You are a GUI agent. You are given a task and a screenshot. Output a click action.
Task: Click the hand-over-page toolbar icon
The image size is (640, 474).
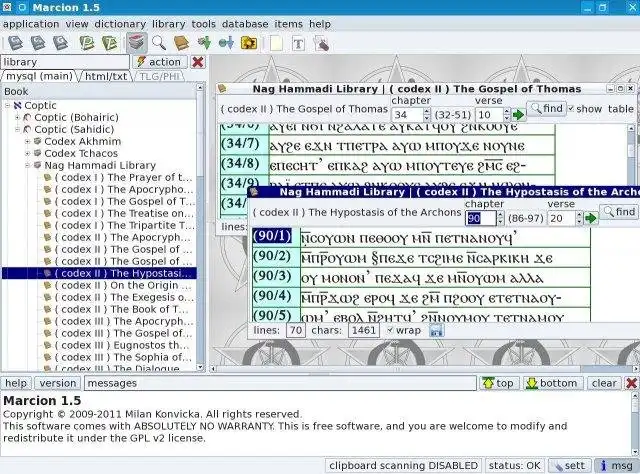pyautogui.click(x=321, y=43)
